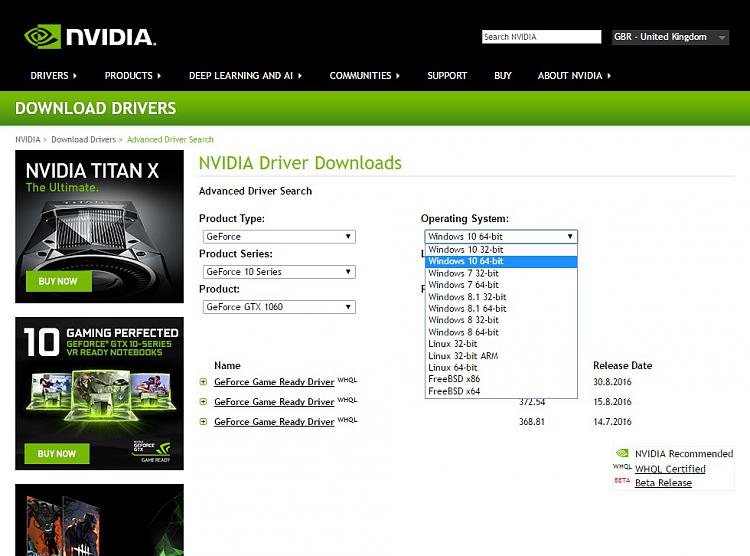
Task: Open the GBR - United Kingdom region selector
Action: pyautogui.click(x=671, y=37)
